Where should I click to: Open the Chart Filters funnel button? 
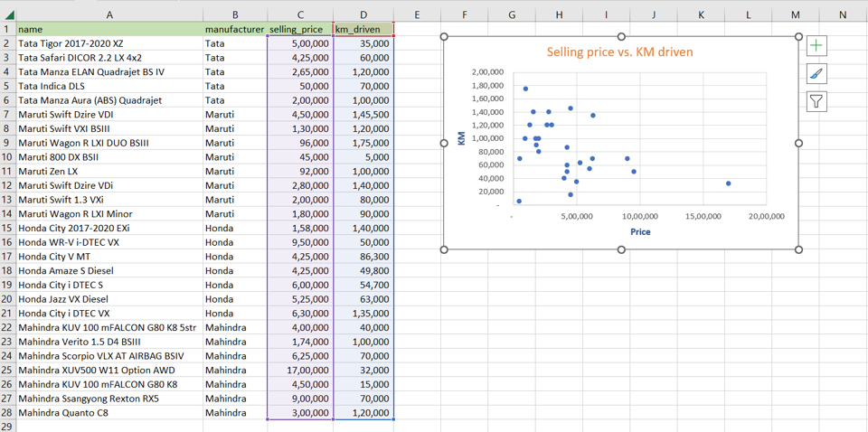coord(816,100)
